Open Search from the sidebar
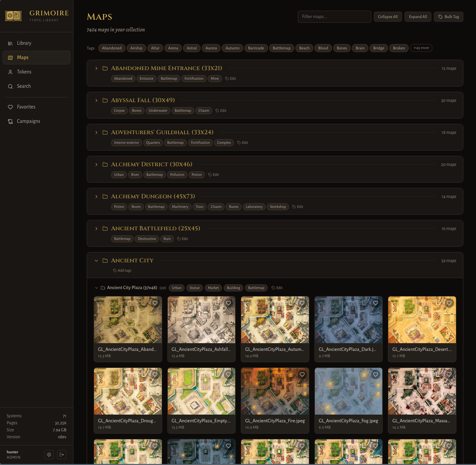Screen dimensions: 476x465 tap(36, 86)
